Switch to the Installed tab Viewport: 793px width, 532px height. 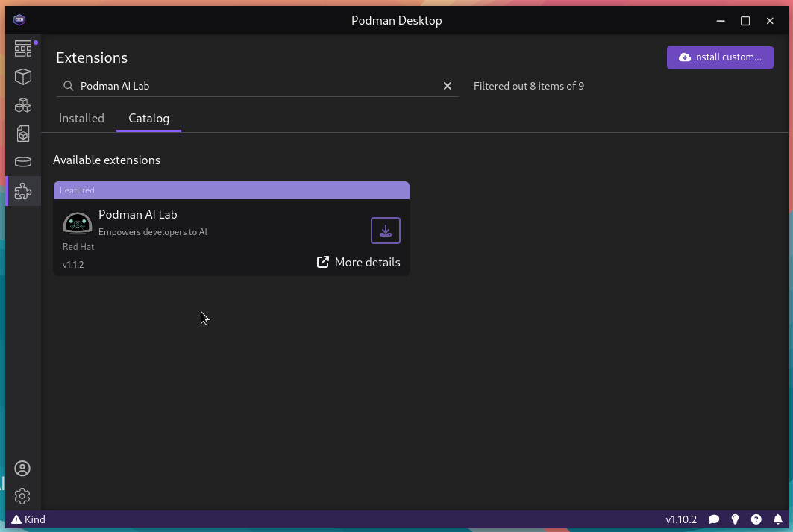81,119
